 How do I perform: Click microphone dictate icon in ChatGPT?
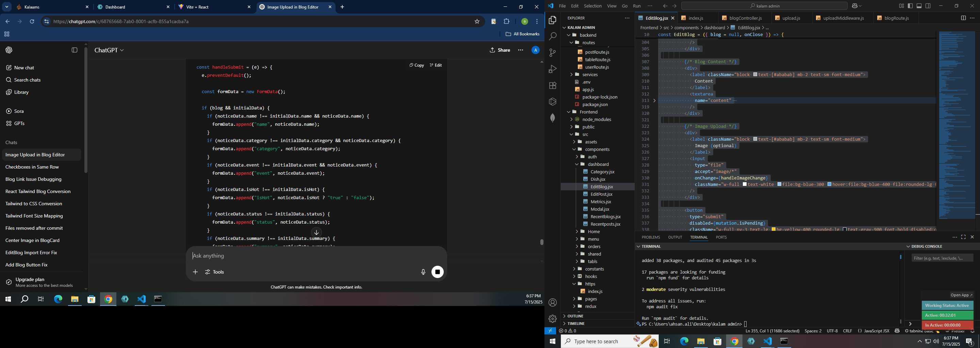[x=423, y=272]
